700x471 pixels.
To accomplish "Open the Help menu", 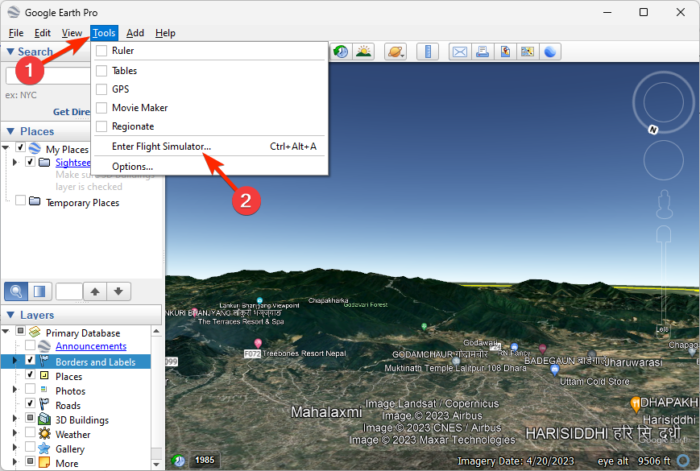I will pyautogui.click(x=165, y=33).
